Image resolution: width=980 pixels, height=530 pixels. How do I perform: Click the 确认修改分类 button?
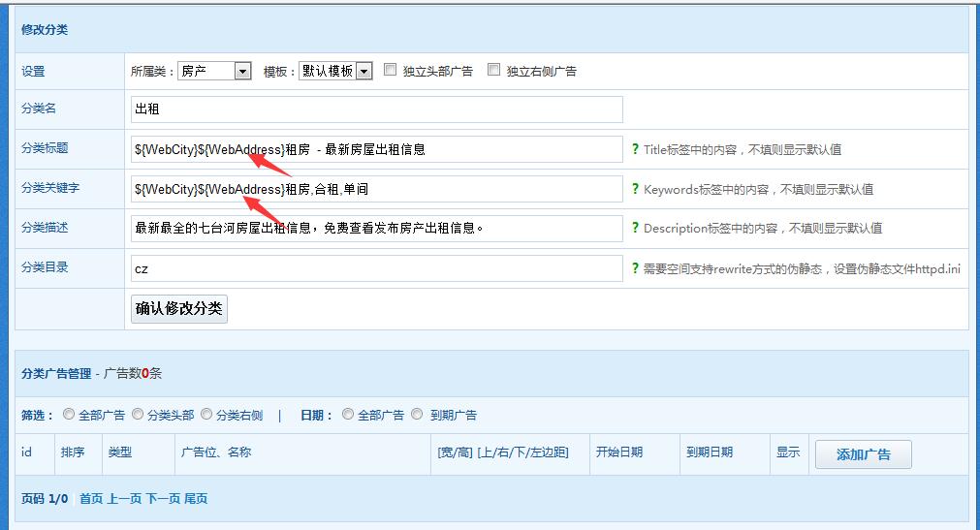click(179, 309)
